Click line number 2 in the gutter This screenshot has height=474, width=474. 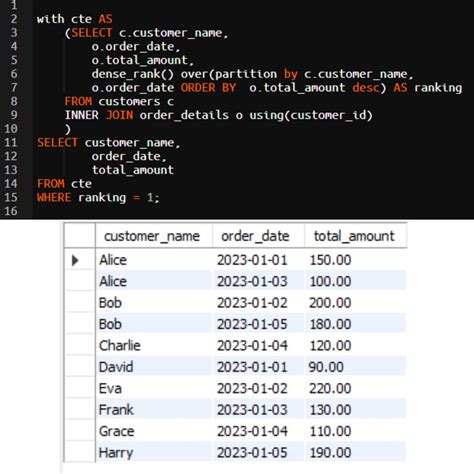[x=14, y=19]
